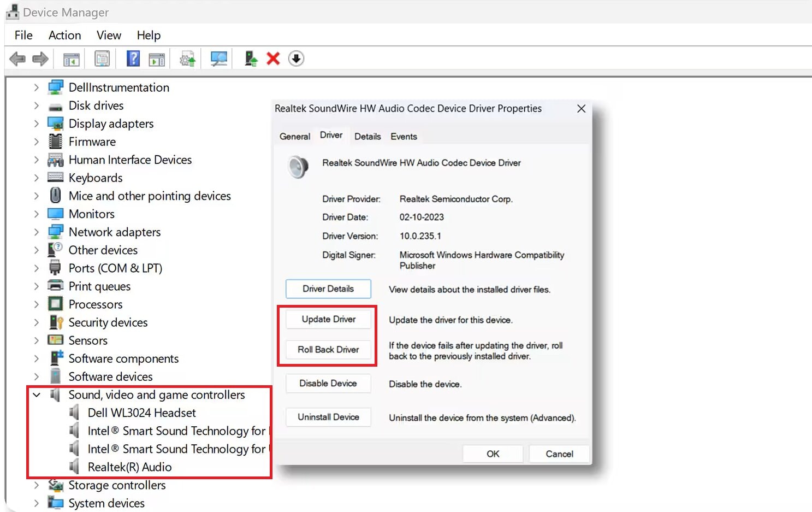Click the Storage controllers category icon
Screen dimensions: 812x512
(x=55, y=485)
